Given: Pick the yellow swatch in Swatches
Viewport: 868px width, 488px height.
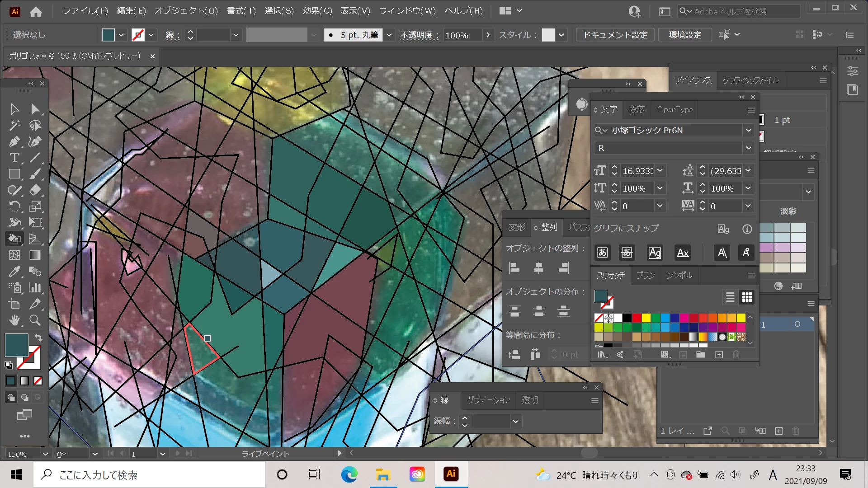Looking at the screenshot, I should coord(646,318).
